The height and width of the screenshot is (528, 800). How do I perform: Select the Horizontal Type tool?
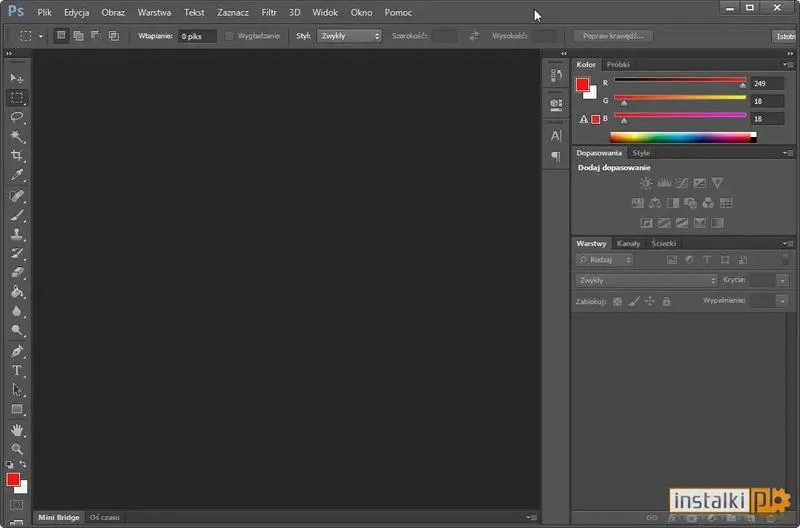[x=17, y=371]
